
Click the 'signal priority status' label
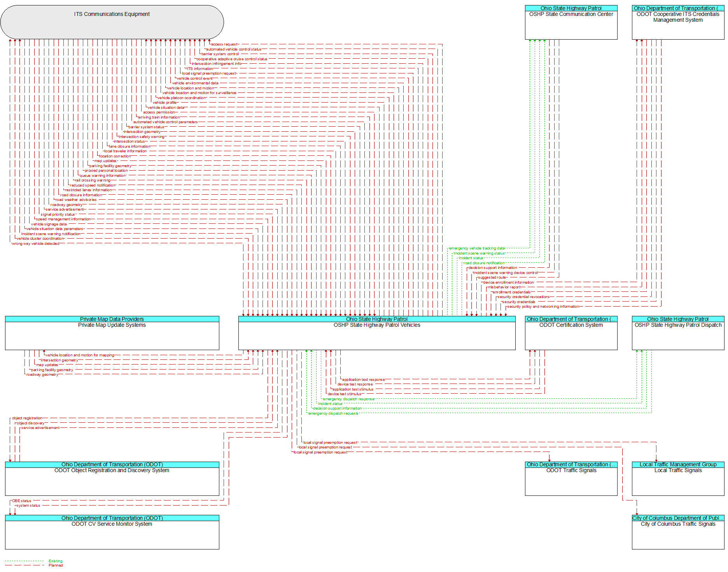(x=58, y=214)
